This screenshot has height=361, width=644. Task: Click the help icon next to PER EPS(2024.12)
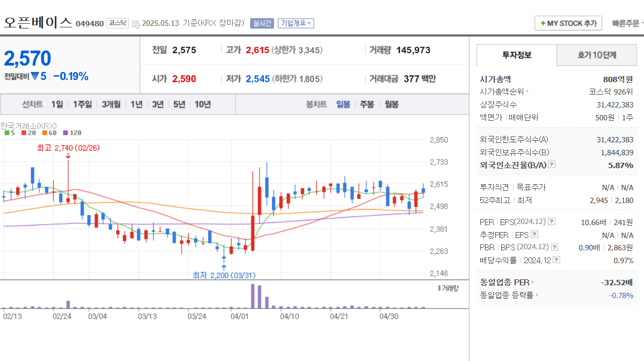pos(552,221)
